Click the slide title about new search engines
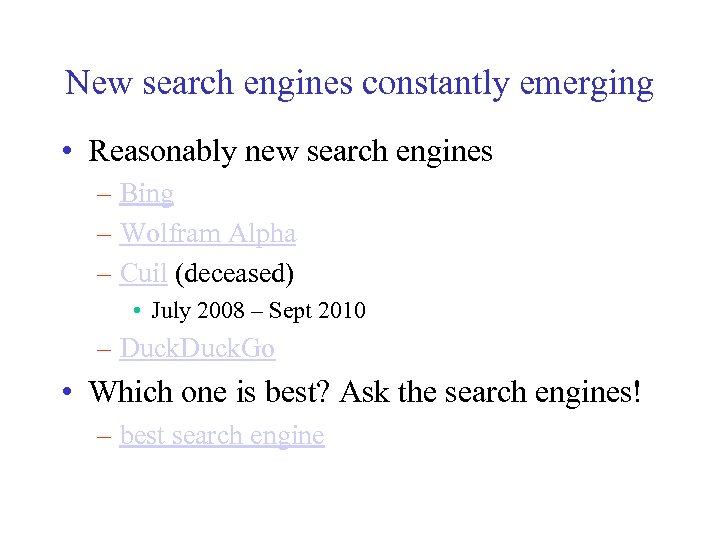The width and height of the screenshot is (720, 540). tap(359, 83)
